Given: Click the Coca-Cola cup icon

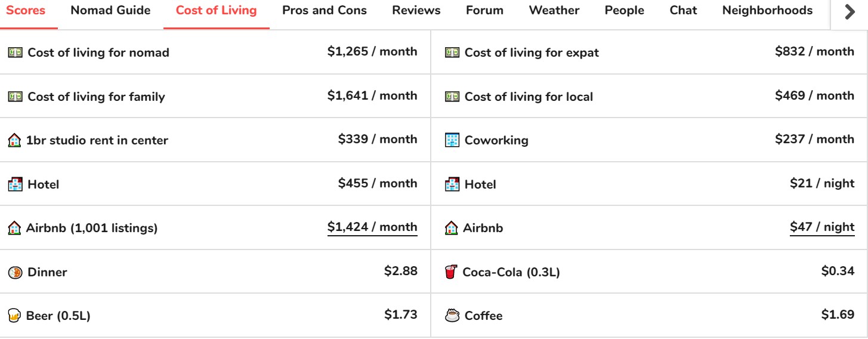Looking at the screenshot, I should click(451, 272).
